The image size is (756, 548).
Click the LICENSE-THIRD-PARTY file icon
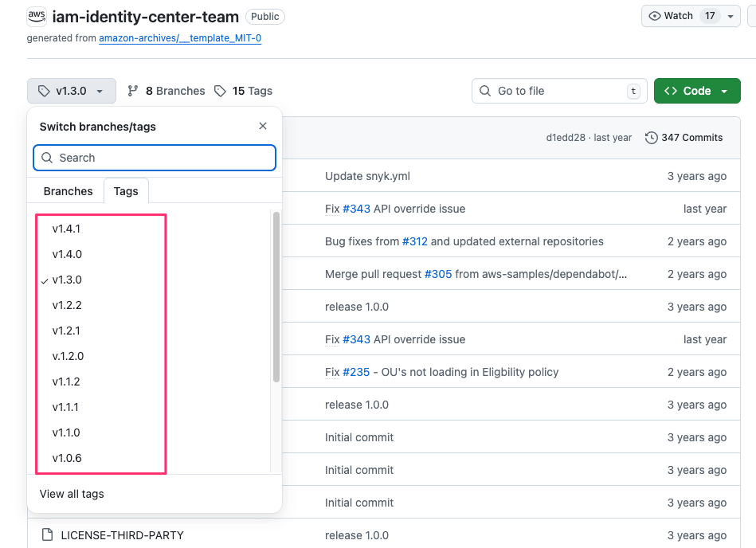46,535
